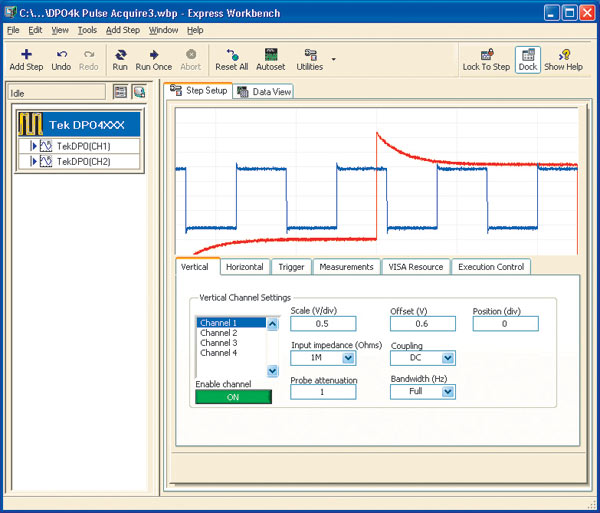Screen dimensions: 600x513
Task: Click the Scale (V/div) input field
Action: pos(323,324)
